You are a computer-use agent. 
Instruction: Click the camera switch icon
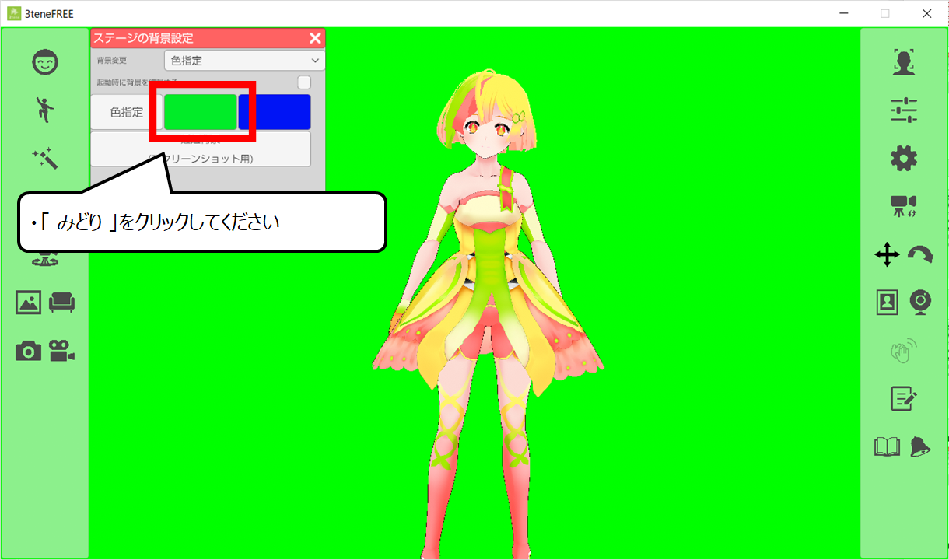pyautogui.click(x=904, y=206)
